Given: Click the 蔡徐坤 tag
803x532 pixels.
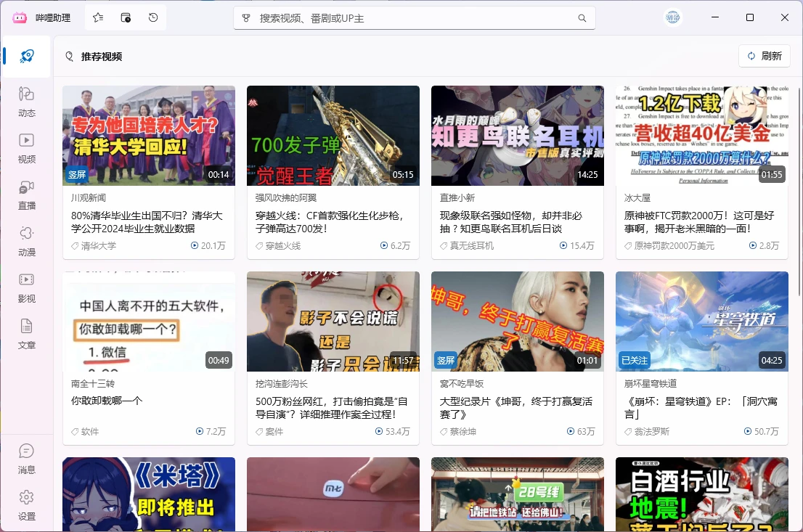Looking at the screenshot, I should 458,432.
